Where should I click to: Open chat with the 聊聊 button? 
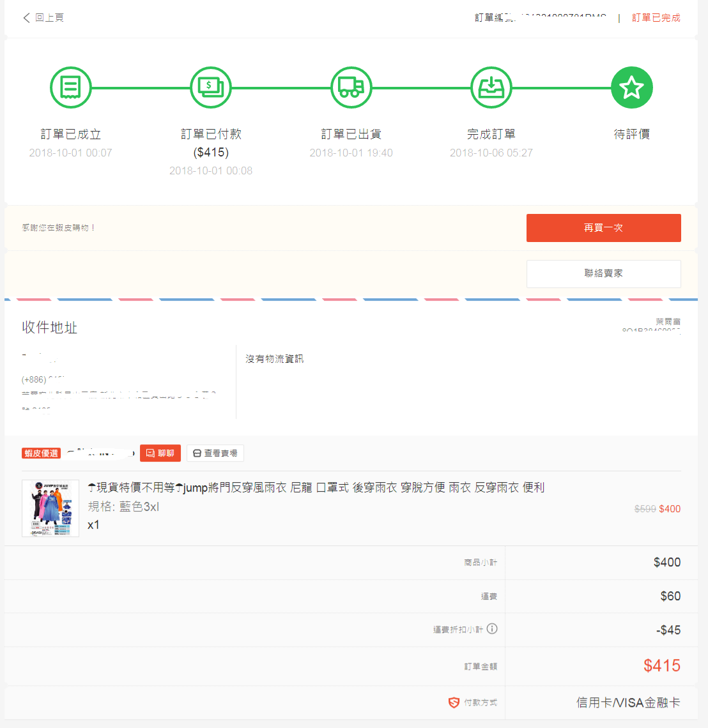[160, 453]
